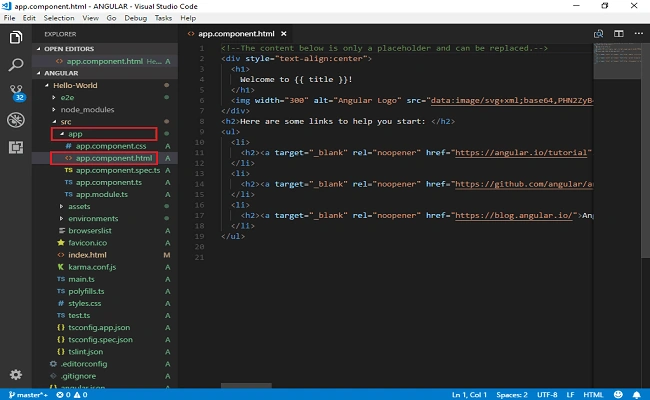Expand the environments folder

105,218
